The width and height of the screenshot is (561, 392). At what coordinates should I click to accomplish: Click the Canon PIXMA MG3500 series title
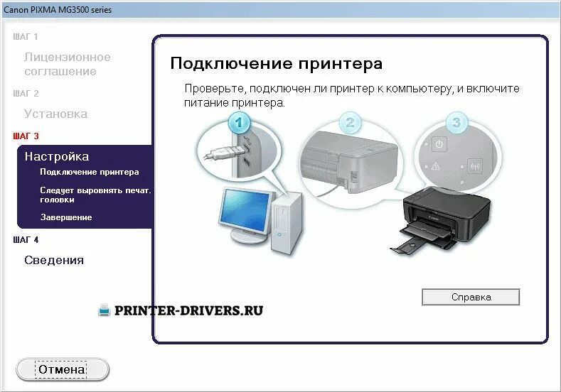[x=58, y=10]
